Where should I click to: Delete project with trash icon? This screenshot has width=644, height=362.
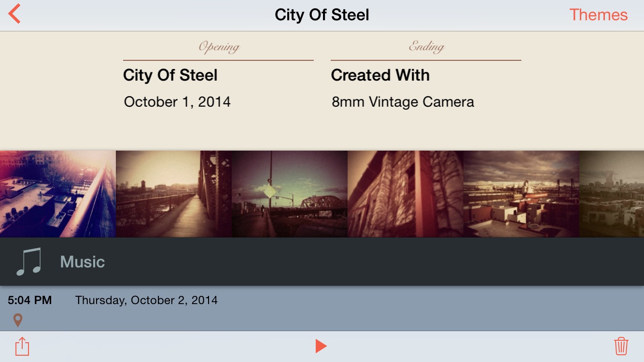pos(621,346)
